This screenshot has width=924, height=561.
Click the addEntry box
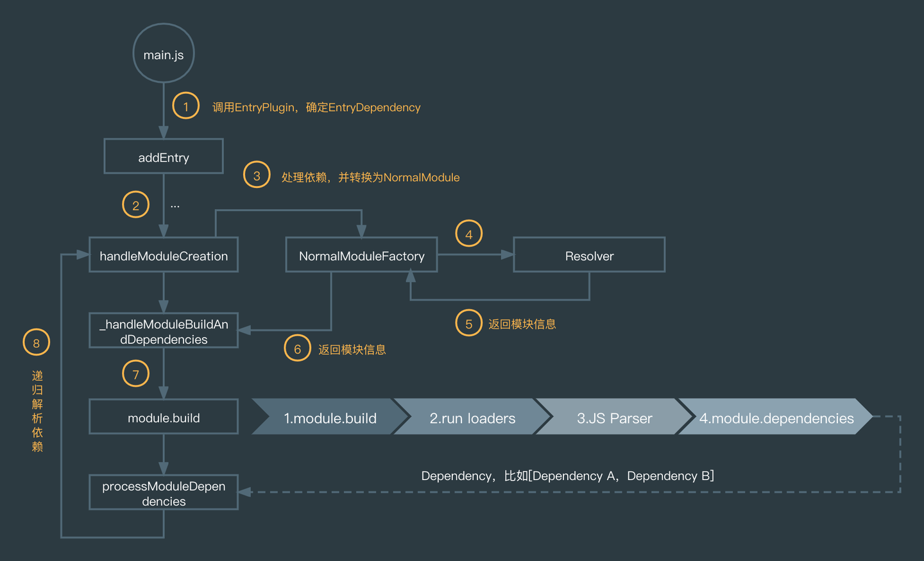pos(164,157)
